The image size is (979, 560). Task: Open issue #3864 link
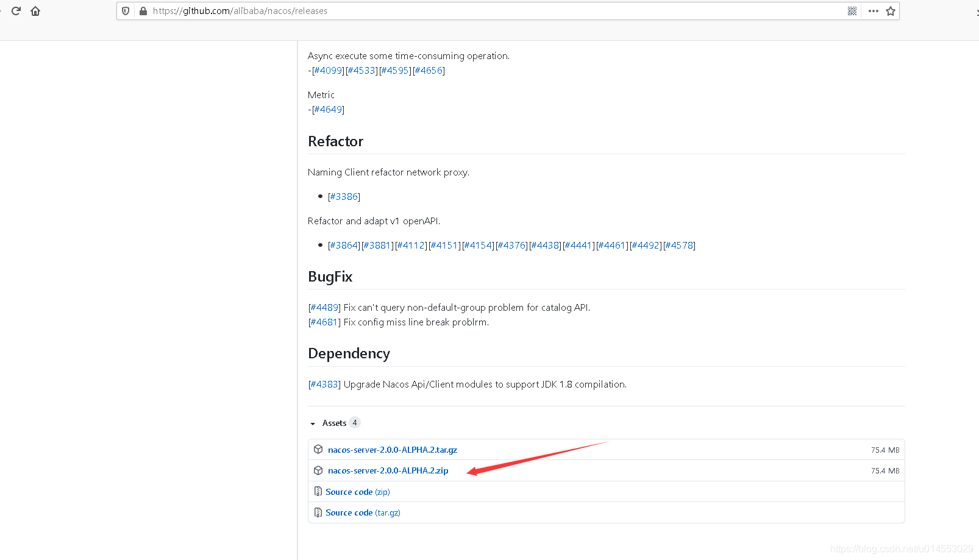pos(344,246)
